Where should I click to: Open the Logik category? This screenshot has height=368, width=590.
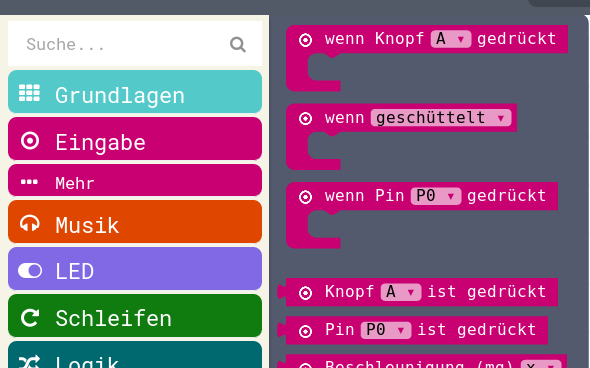pos(135,355)
